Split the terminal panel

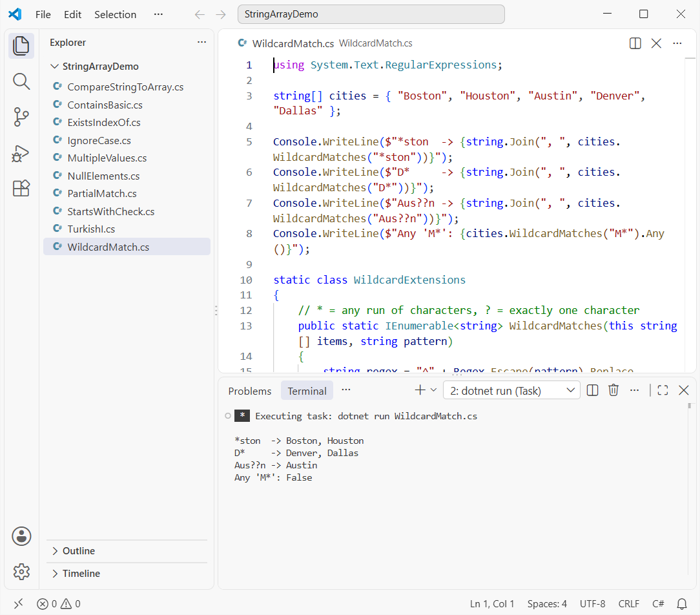coord(592,390)
